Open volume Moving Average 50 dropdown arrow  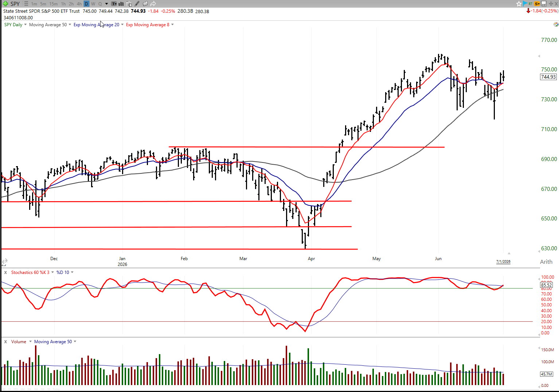pos(75,342)
